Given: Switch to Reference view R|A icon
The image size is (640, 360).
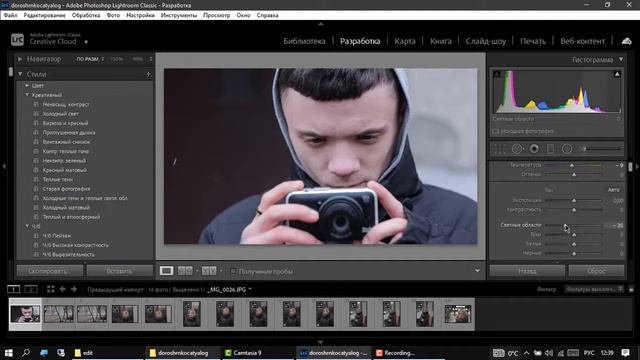Looking at the screenshot, I should (x=185, y=271).
